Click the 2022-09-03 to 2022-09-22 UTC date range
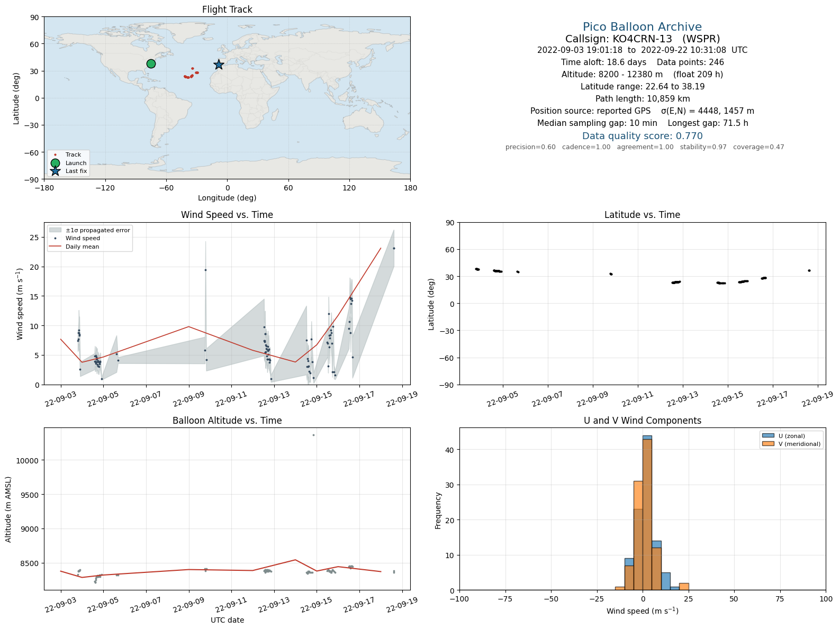The height and width of the screenshot is (629, 840). click(x=642, y=50)
